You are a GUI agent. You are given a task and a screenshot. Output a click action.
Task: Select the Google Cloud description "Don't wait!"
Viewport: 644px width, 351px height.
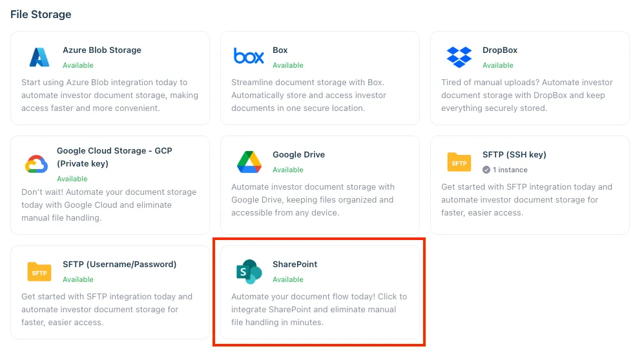point(109,205)
